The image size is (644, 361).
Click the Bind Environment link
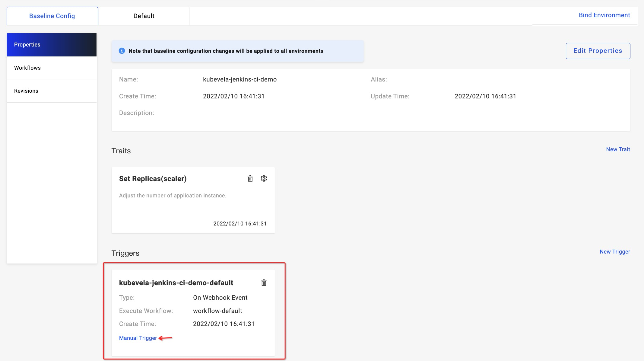click(x=604, y=15)
